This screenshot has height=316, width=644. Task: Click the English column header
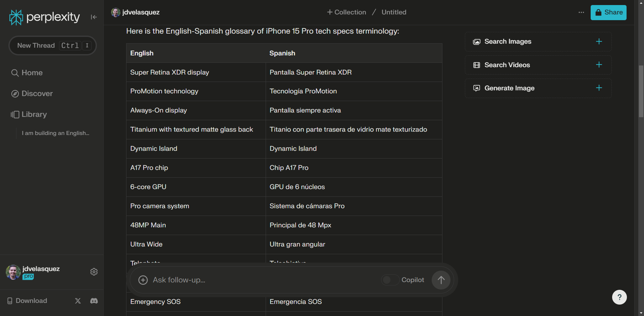(x=196, y=53)
